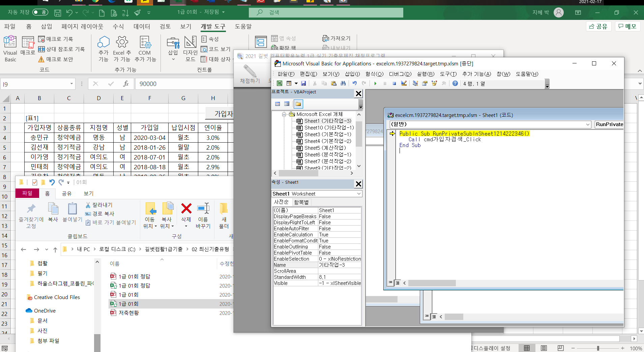The image size is (644, 352).
Task: Click the red Delete (삭제) icon in File Explorer
Action: pyautogui.click(x=186, y=209)
